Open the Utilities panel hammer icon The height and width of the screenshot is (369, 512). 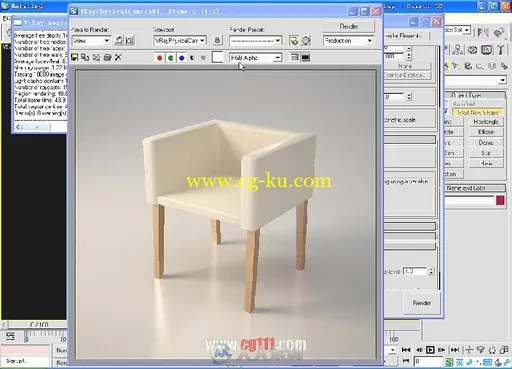click(500, 50)
